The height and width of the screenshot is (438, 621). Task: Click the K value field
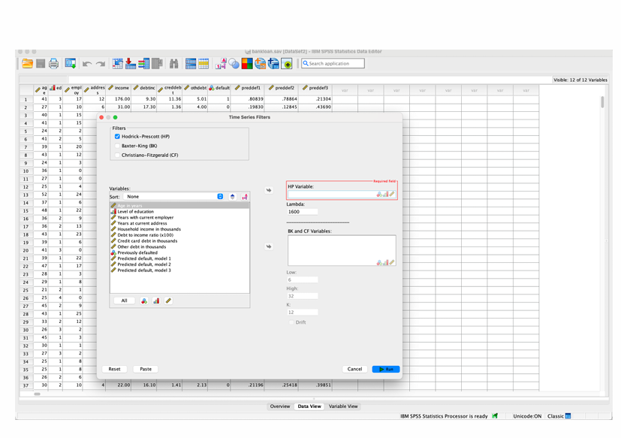click(302, 312)
